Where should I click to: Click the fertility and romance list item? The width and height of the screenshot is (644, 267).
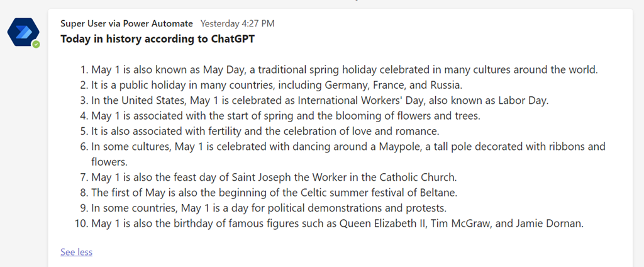click(264, 131)
